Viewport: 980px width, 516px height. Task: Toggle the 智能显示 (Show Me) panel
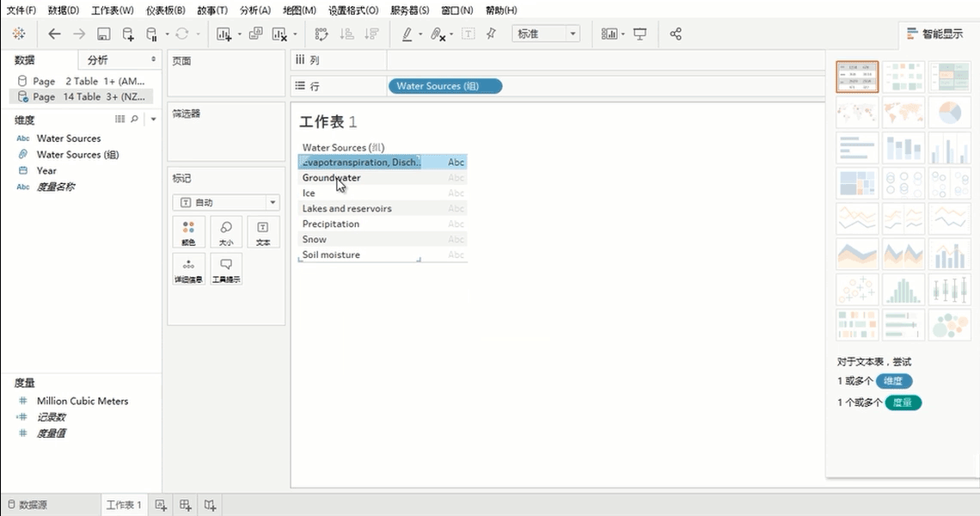[x=934, y=34]
